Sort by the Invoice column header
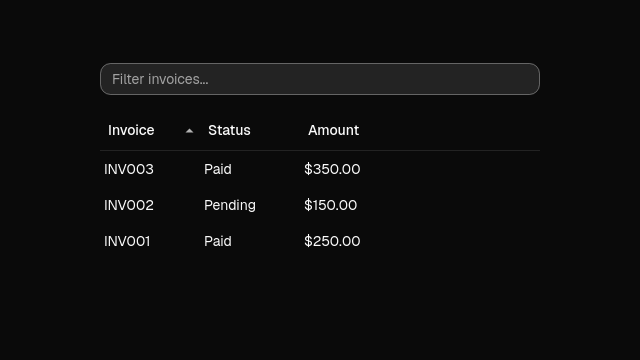Viewport: 640px width, 360px height. pos(131,130)
